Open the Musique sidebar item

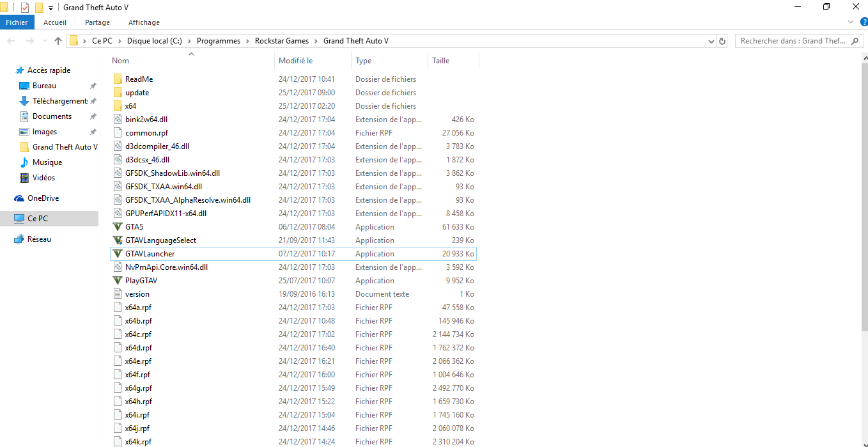coord(47,162)
